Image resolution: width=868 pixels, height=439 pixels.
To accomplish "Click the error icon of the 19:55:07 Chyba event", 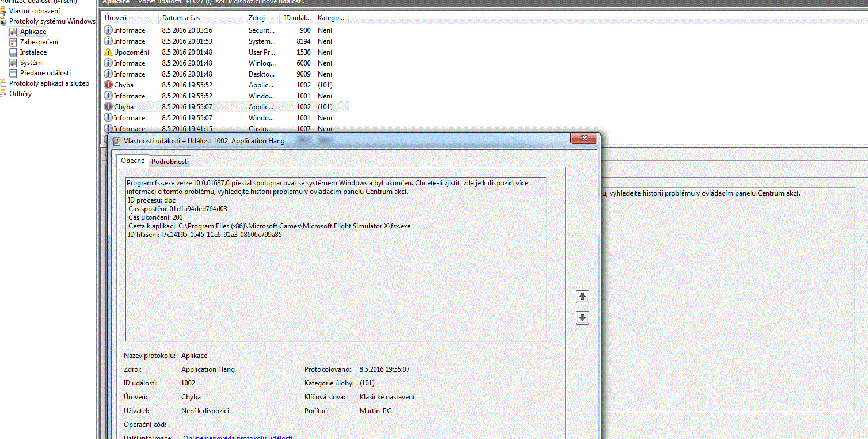I will 108,107.
